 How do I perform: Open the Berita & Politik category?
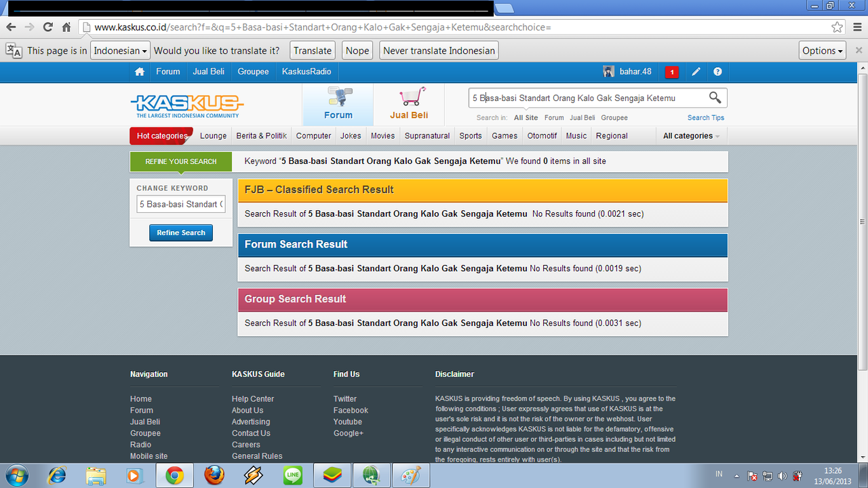(261, 136)
